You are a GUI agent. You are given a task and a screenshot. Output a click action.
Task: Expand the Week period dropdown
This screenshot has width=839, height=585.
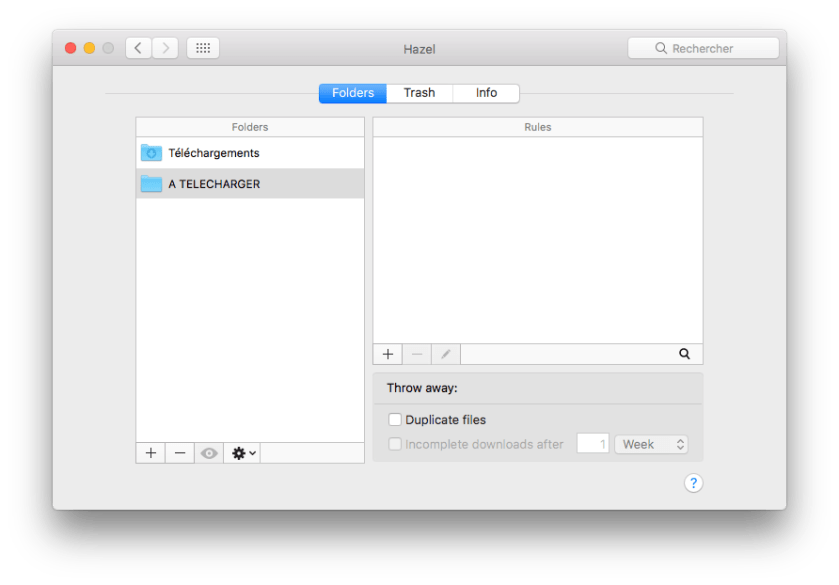click(x=653, y=444)
